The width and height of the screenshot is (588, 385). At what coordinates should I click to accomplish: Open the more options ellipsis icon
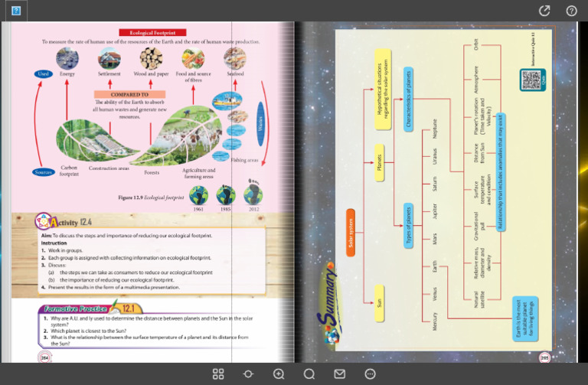[x=371, y=374]
